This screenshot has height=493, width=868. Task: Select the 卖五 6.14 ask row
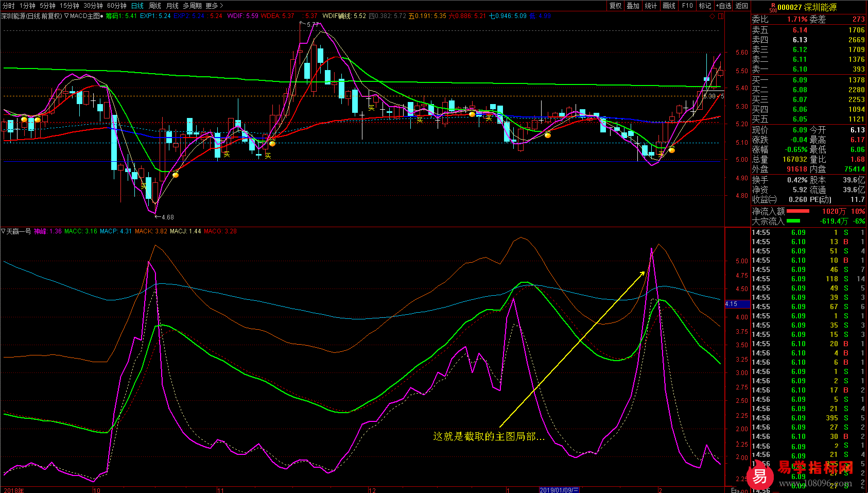click(808, 30)
